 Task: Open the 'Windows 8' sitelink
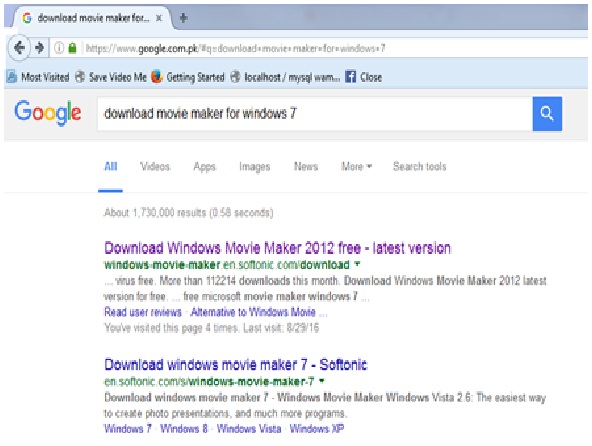[184, 429]
